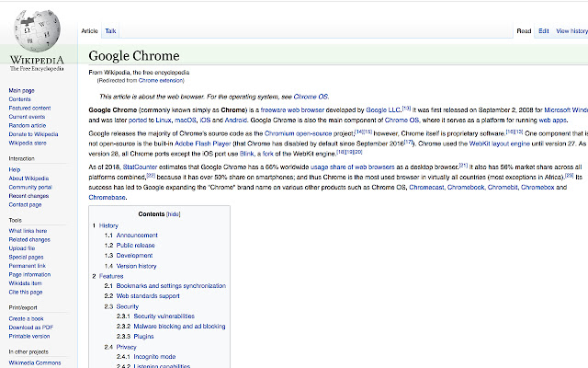Open About Wikipedia link
588x368 pixels.
pos(28,178)
